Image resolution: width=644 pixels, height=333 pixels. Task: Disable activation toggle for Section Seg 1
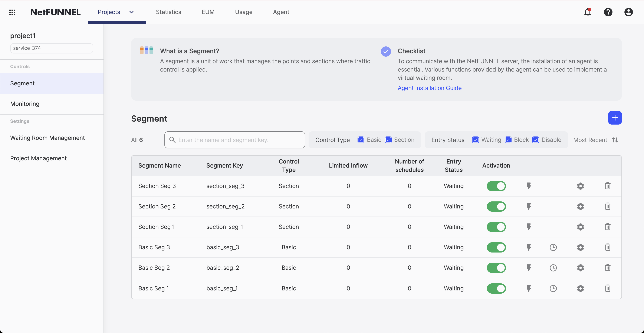496,227
